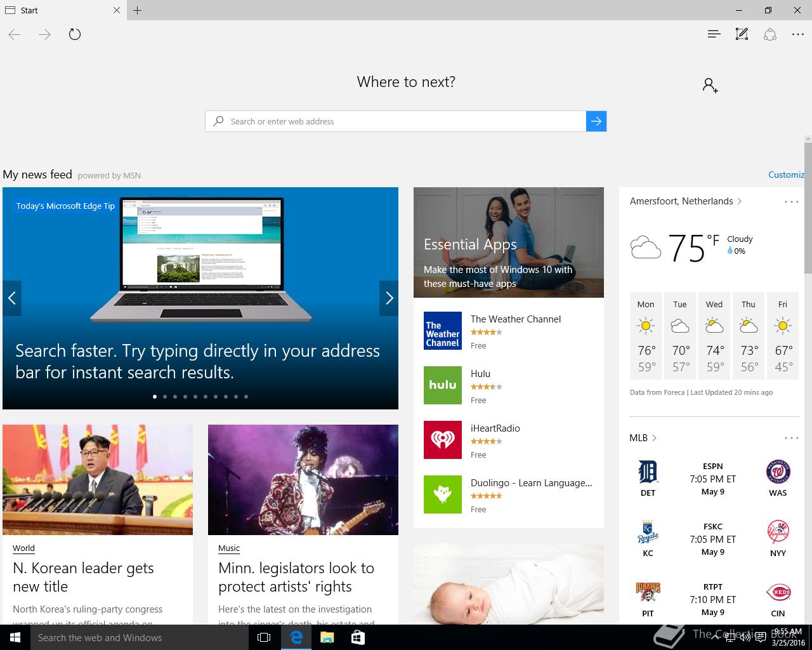The image size is (812, 650).
Task: Open the More actions ellipsis menu
Action: click(798, 34)
